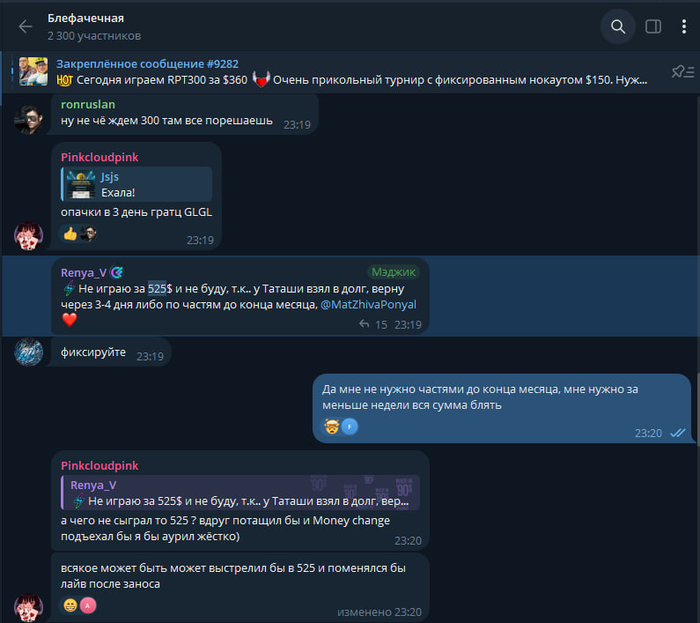
Task: Click the pinned messages list icon
Action: (x=683, y=71)
